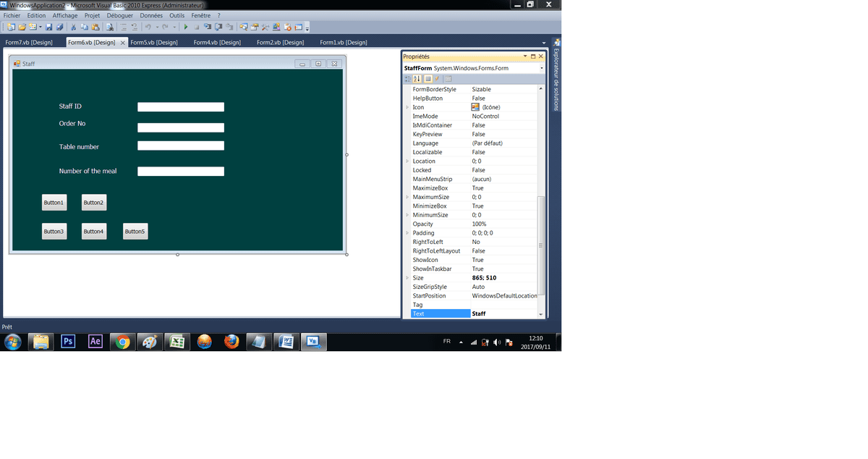Switch to the Form4.vb [Design] tab
The height and width of the screenshot is (459, 868).
click(x=217, y=43)
